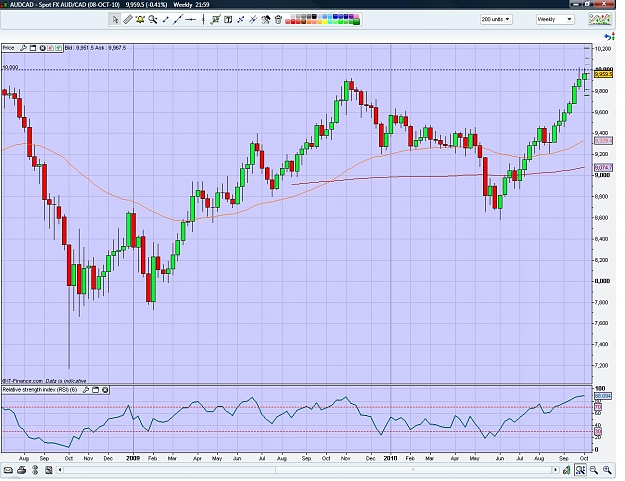Open Price panel wrench settings
The image size is (625, 481).
coord(23,48)
